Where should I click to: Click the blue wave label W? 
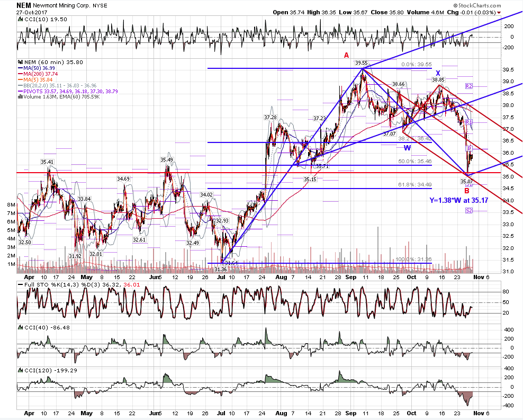[407, 147]
